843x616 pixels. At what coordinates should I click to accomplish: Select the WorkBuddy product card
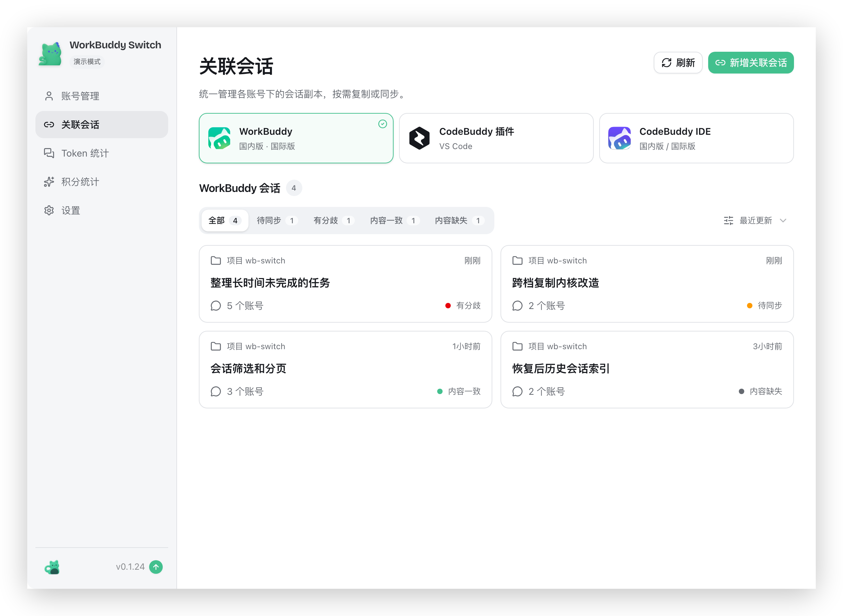click(x=296, y=138)
